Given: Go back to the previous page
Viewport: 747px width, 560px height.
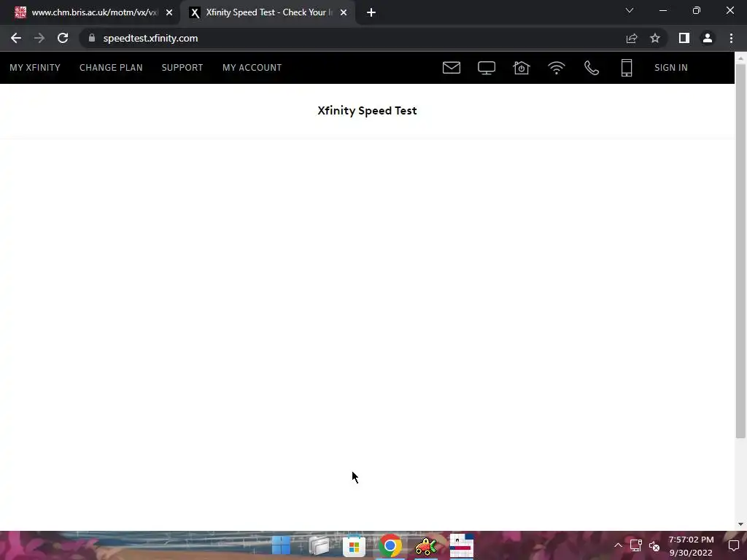Looking at the screenshot, I should [16, 38].
